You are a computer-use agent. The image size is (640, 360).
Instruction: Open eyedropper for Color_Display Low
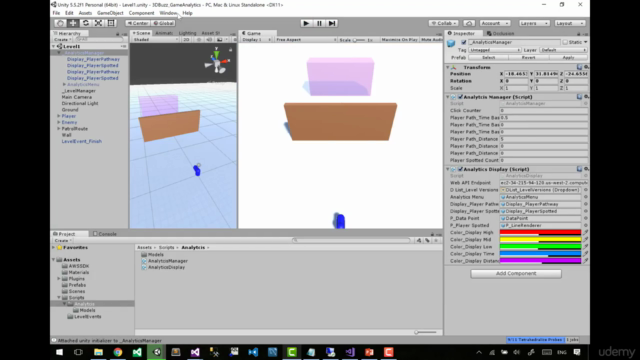tap(585, 247)
